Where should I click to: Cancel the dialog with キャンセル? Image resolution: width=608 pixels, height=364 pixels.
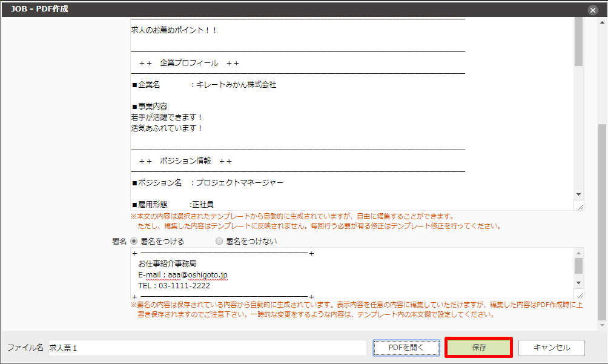click(x=552, y=347)
